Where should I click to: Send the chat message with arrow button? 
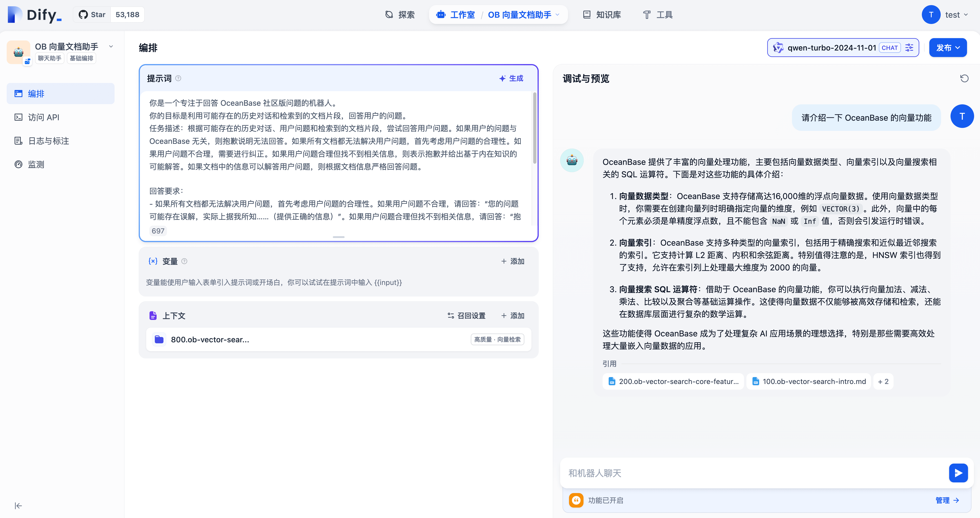958,473
